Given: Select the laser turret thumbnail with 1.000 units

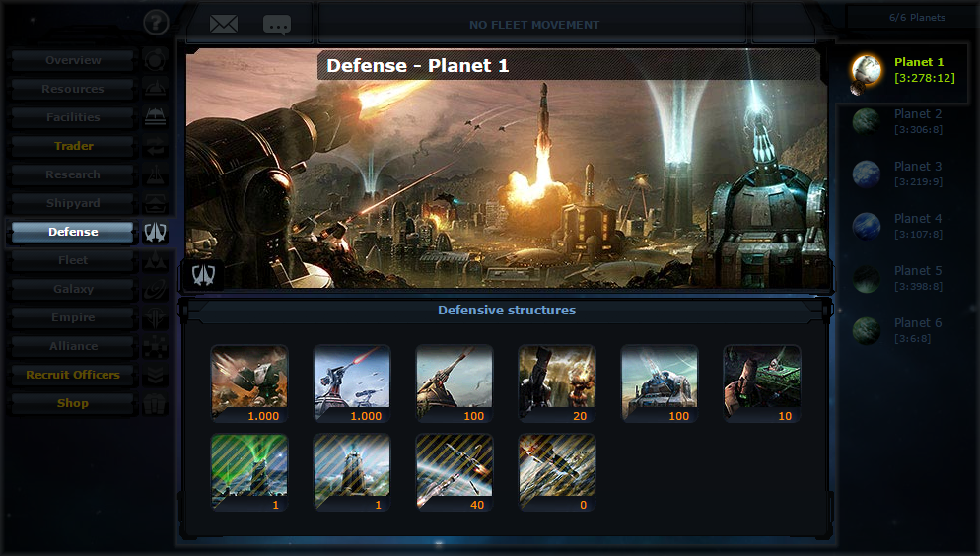Looking at the screenshot, I should point(352,383).
